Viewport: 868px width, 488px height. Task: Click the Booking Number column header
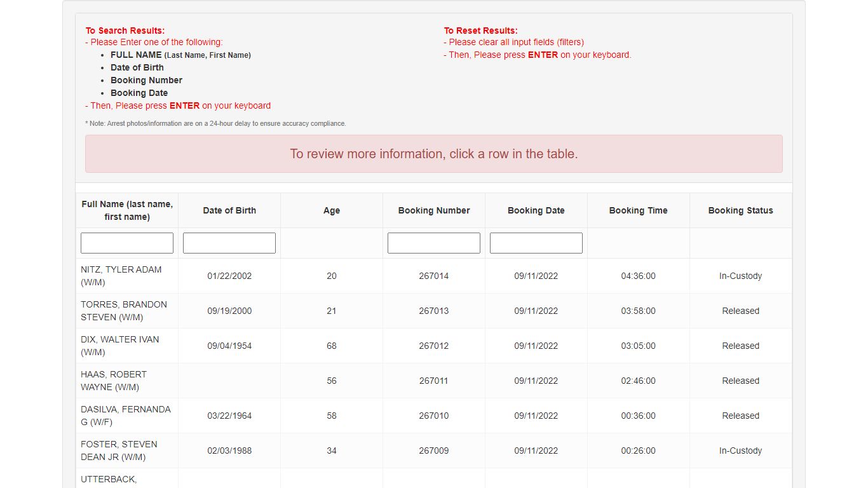tap(434, 210)
